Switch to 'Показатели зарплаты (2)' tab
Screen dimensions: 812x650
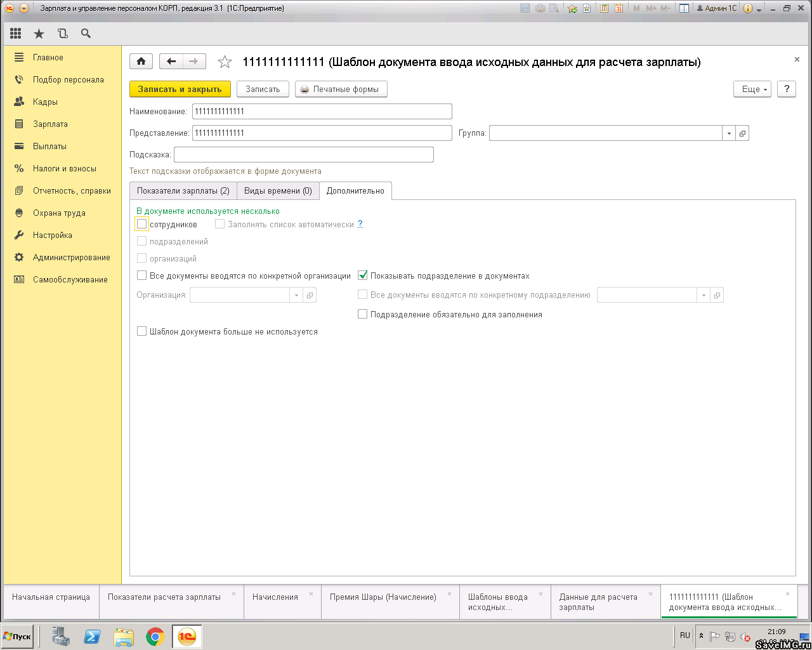pos(183,190)
